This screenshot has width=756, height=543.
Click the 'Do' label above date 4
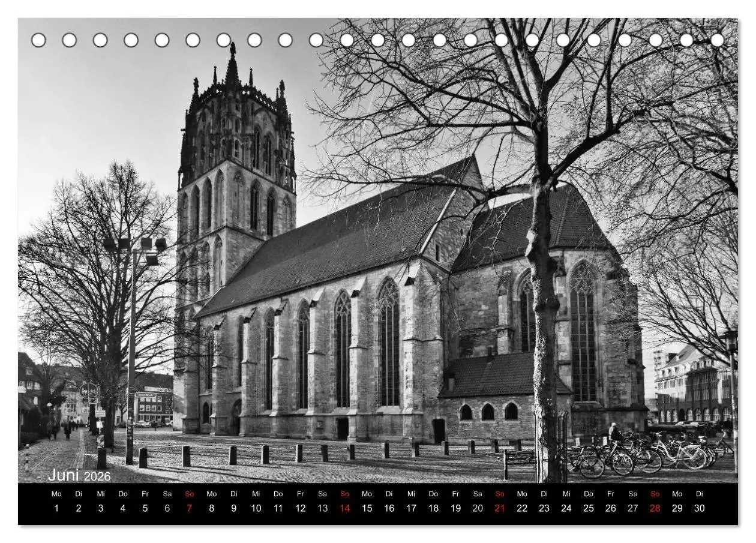click(123, 494)
